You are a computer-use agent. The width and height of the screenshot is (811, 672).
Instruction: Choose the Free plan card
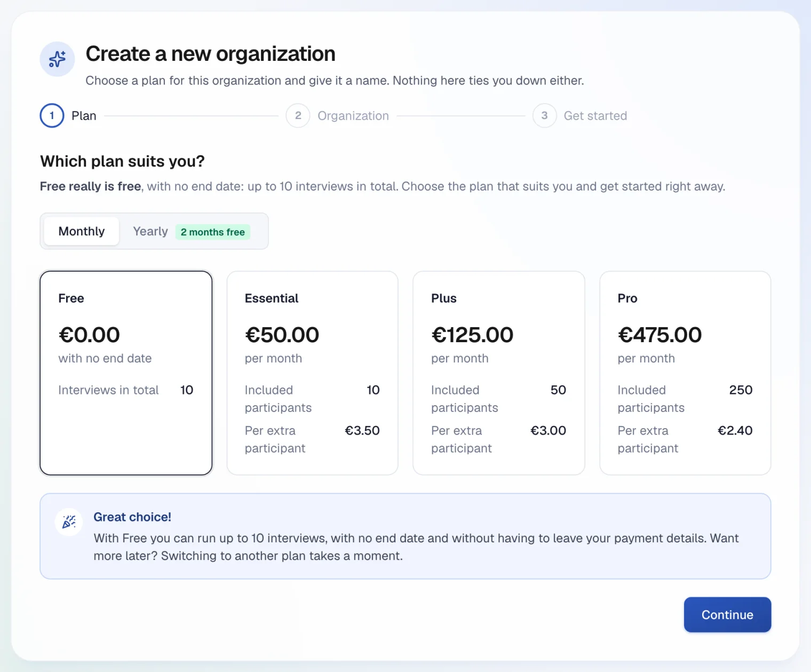tap(126, 373)
